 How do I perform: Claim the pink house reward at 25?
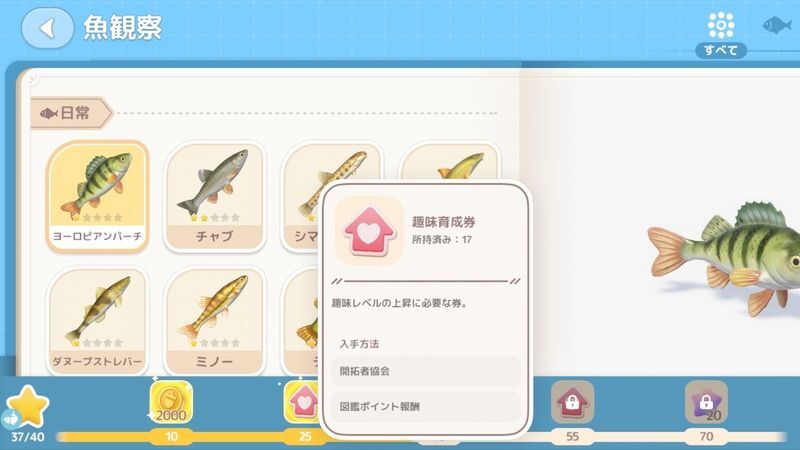[x=302, y=402]
